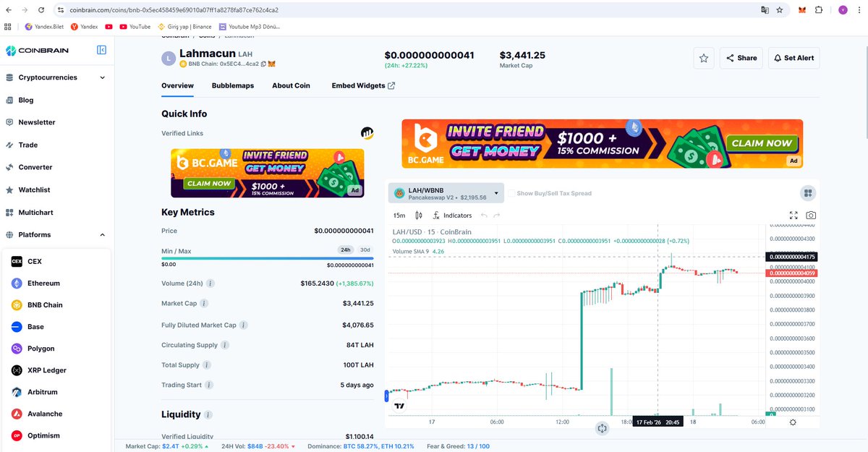
Task: Open the LAH/WBNB pair dropdown
Action: pos(446,193)
